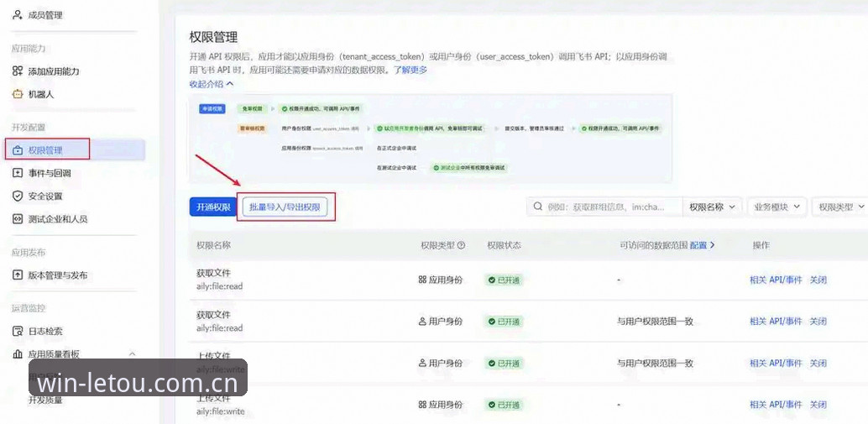This screenshot has width=868, height=424.
Task: Collapse the 应用质量看板 section chevron
Action: tap(133, 354)
